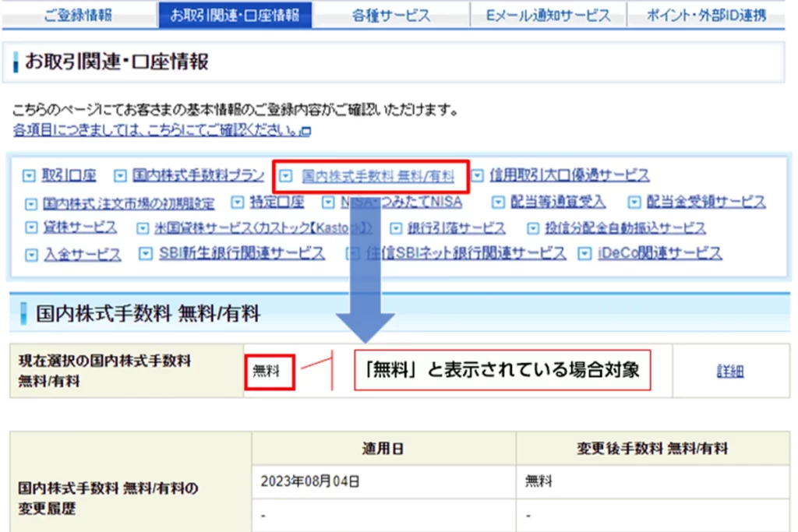Screen dimensions: 798x532
Task: Click the icon beside 貸株サービス link
Action: tap(31, 228)
